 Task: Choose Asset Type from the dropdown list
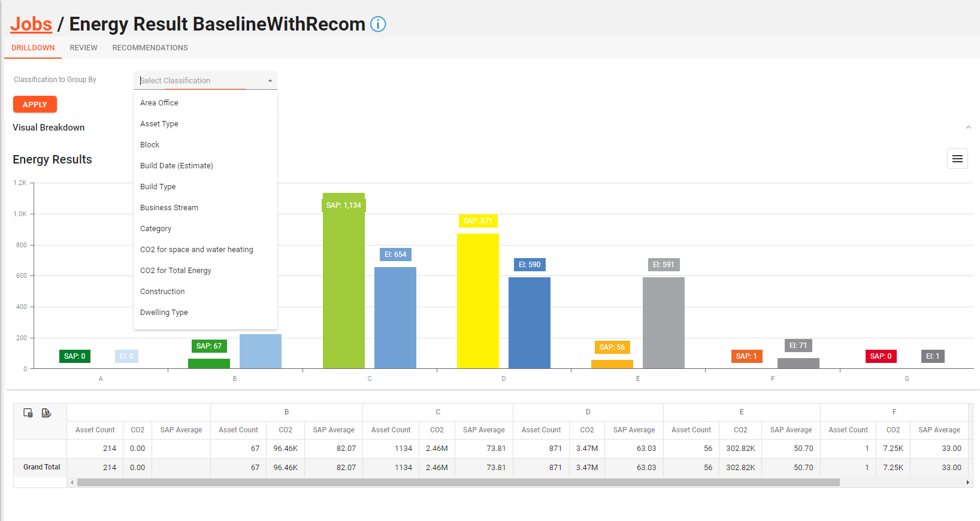[x=159, y=124]
